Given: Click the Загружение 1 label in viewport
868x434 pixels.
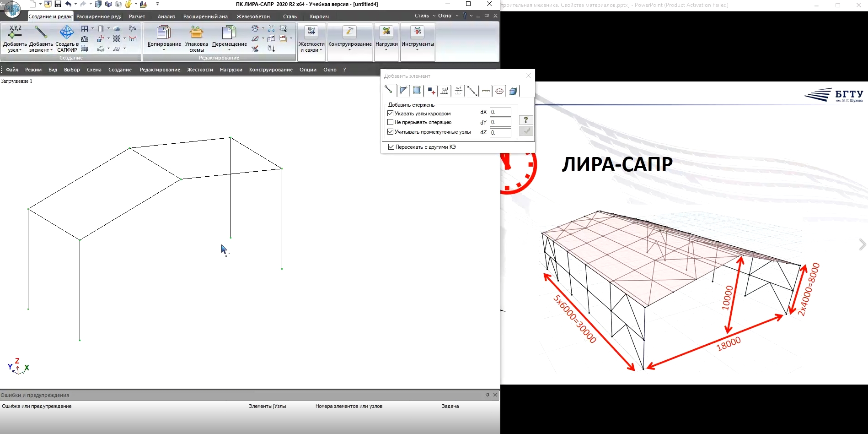Looking at the screenshot, I should [16, 81].
